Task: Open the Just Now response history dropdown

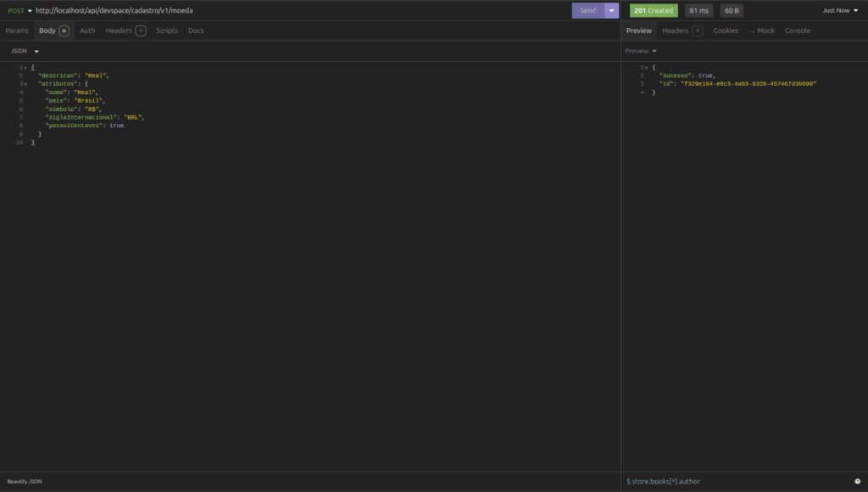Action: tap(840, 10)
